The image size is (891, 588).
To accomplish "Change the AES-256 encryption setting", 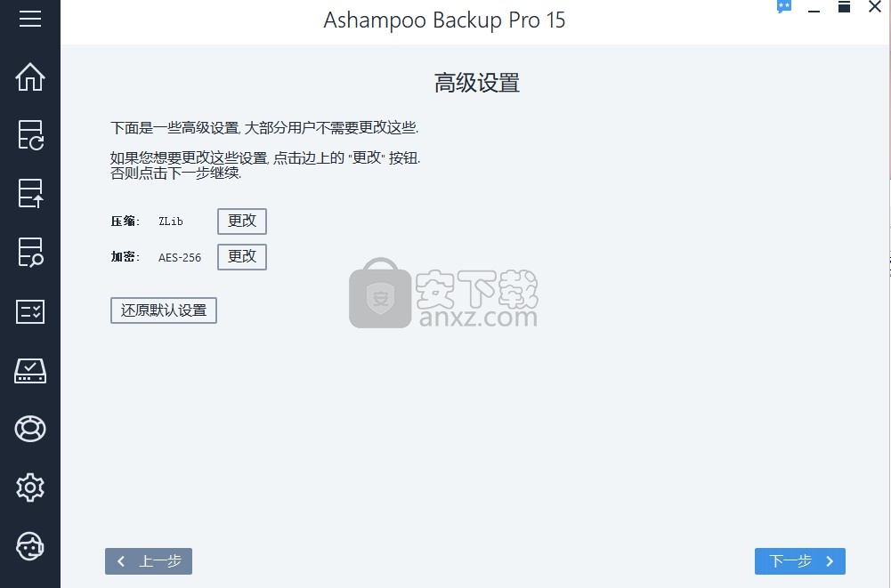I will click(x=242, y=257).
